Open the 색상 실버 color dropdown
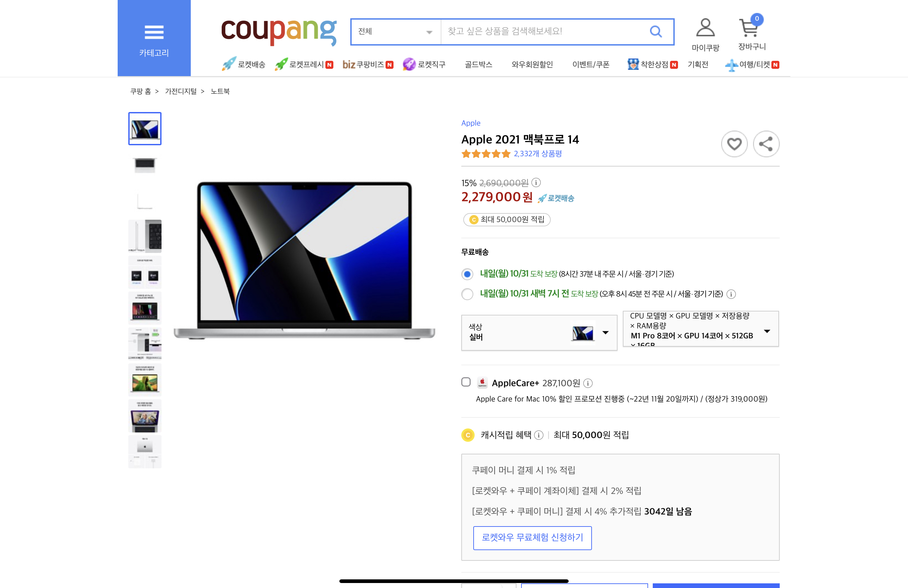Image resolution: width=908 pixels, height=588 pixels. pos(539,332)
